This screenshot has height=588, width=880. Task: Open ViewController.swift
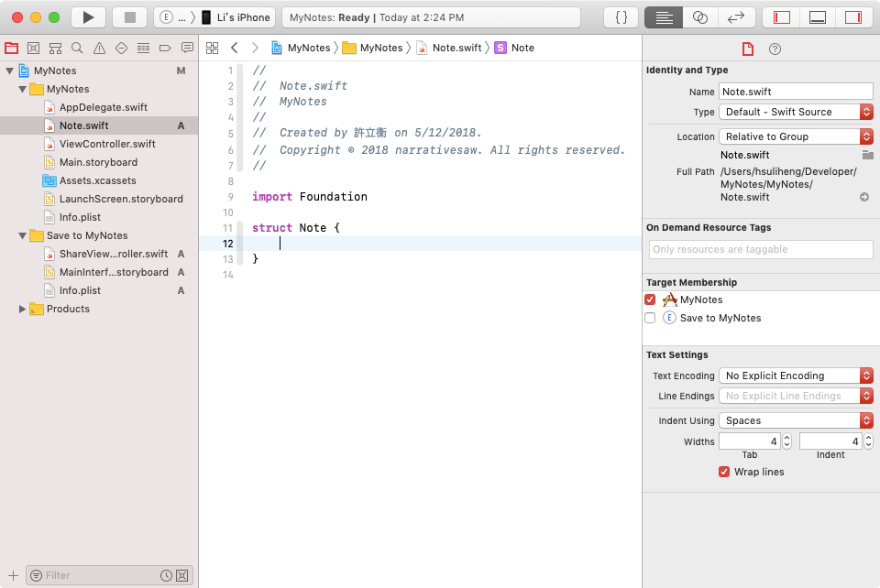(x=107, y=144)
